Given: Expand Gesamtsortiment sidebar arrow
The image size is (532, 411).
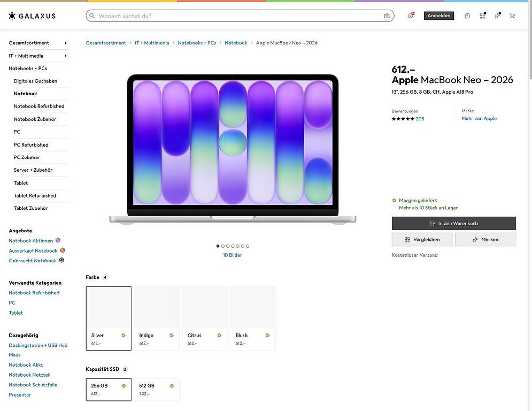Looking at the screenshot, I should coord(66,43).
